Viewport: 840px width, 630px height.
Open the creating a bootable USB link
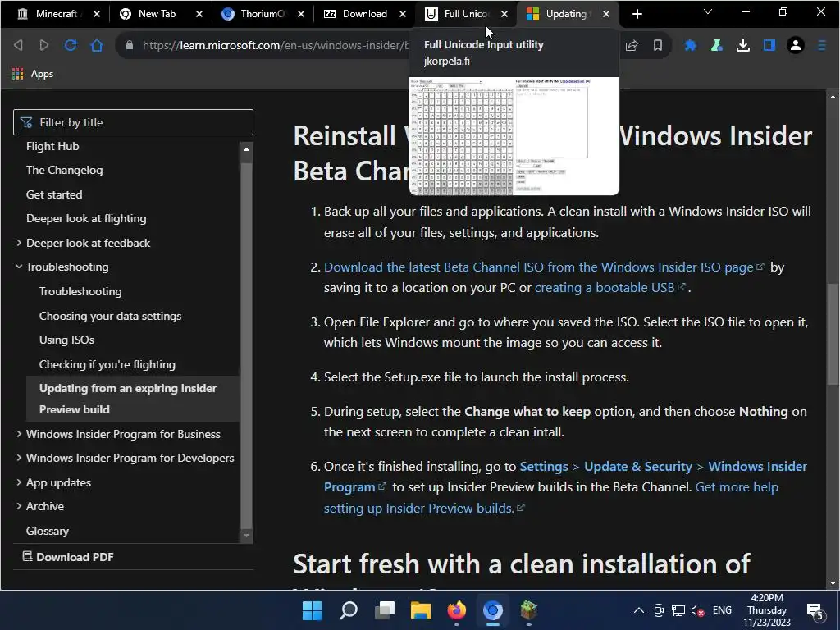click(609, 288)
